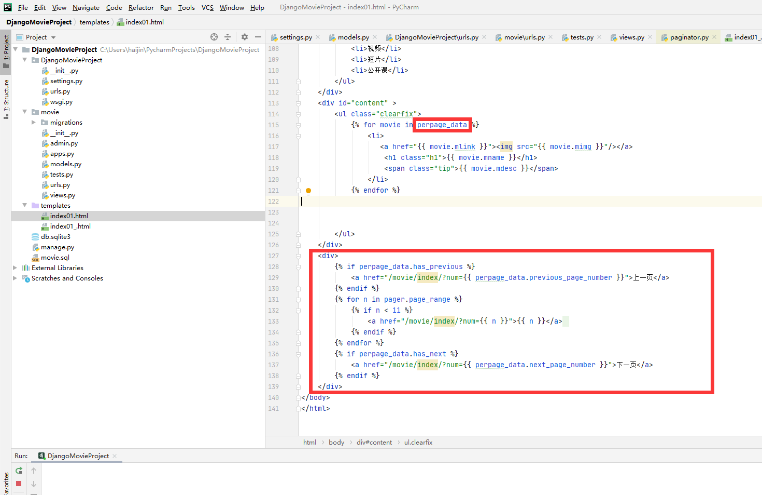Close the DjangoMovieProject run tab
Image resolution: width=762 pixels, height=495 pixels.
(x=115, y=456)
